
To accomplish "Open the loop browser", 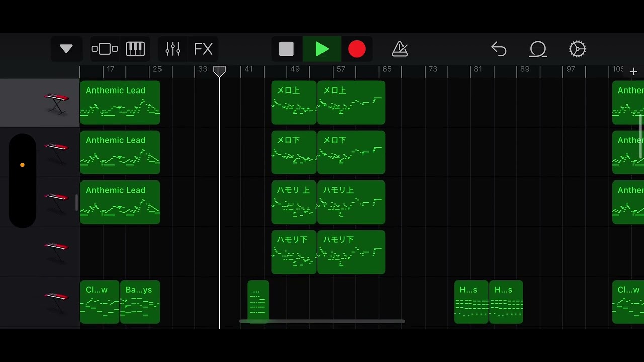I will coord(538,49).
